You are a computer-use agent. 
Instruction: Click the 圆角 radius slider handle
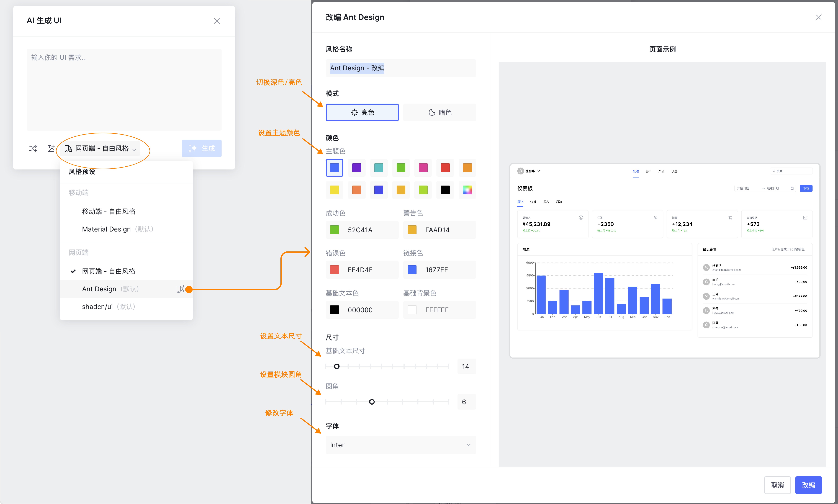372,402
